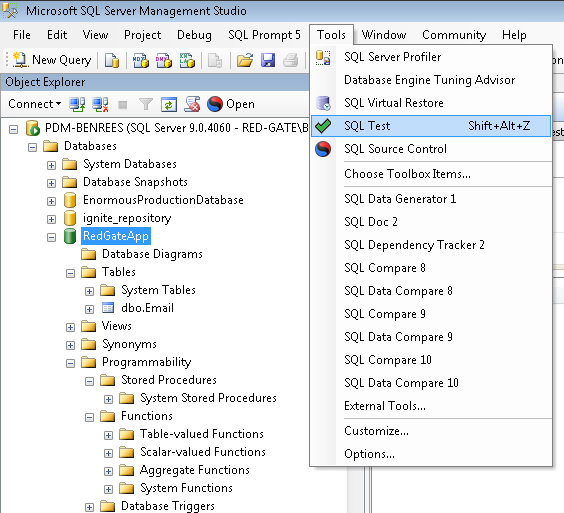Expand the dbo.Email table node
This screenshot has height=513, width=564.
tap(90, 309)
